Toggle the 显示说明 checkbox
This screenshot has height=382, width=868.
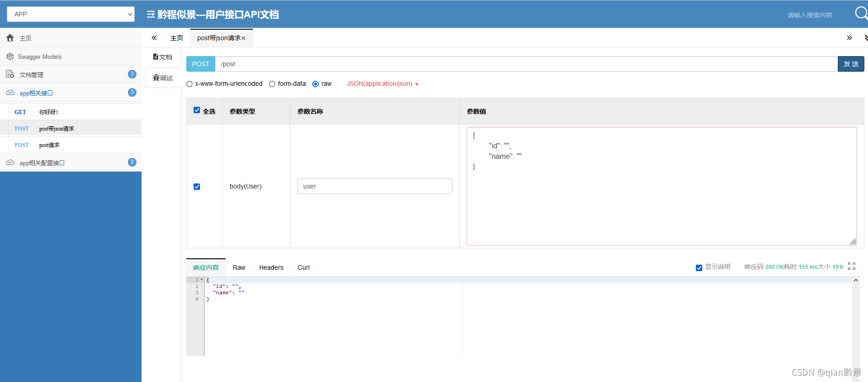click(x=699, y=267)
